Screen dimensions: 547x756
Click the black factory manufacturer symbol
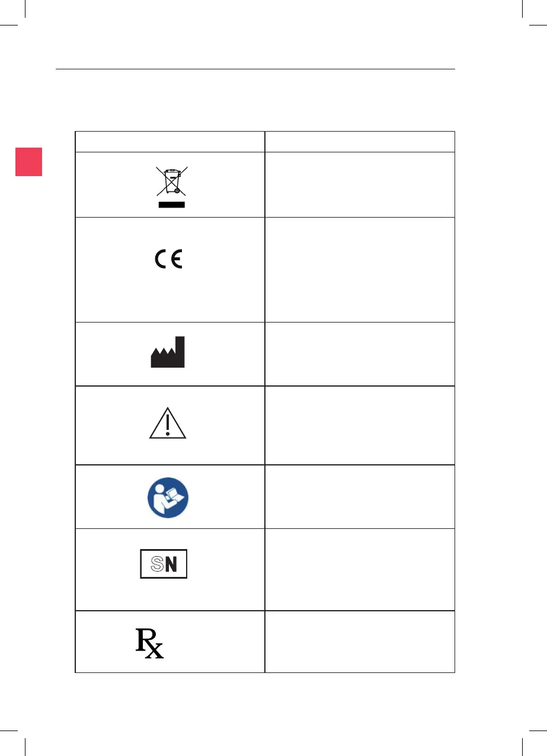[x=168, y=353]
